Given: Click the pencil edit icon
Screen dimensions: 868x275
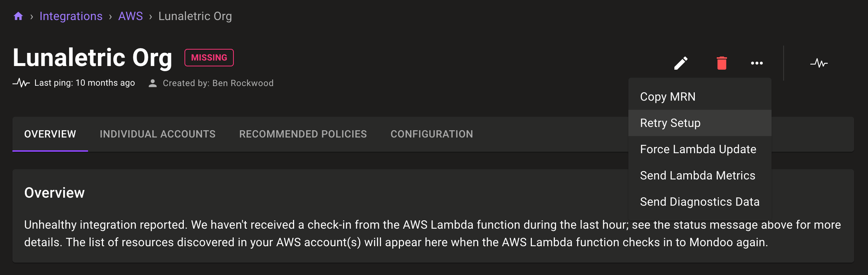Looking at the screenshot, I should click(681, 63).
